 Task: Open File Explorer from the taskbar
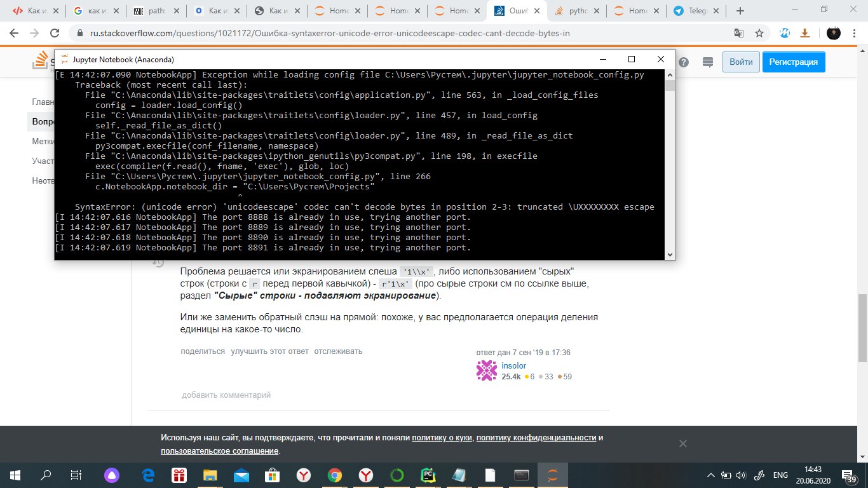pos(210,475)
